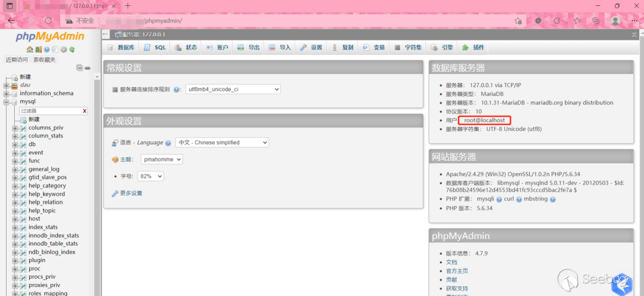
Task: Open the 字符集 (Charsets) tab
Action: tap(408, 48)
